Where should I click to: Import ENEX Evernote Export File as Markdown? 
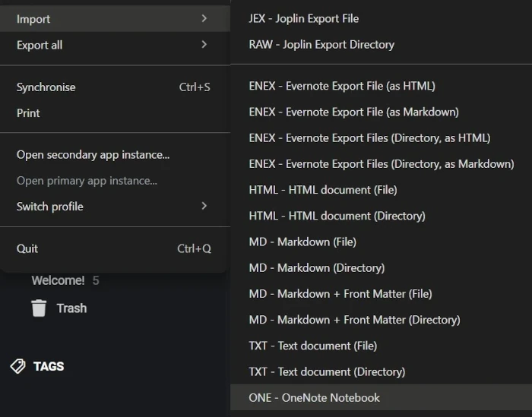coord(381,112)
